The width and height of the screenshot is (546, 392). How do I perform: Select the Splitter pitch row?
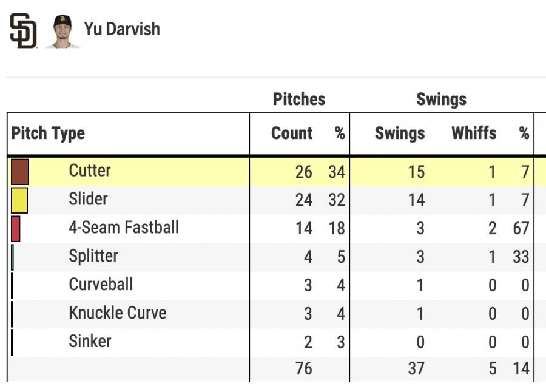[93, 256]
